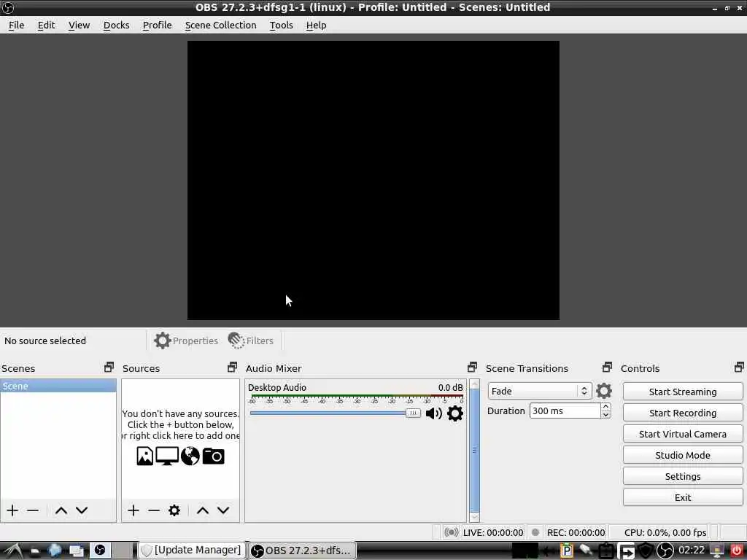
Task: Open Desktop Audio settings gear
Action: click(x=455, y=413)
